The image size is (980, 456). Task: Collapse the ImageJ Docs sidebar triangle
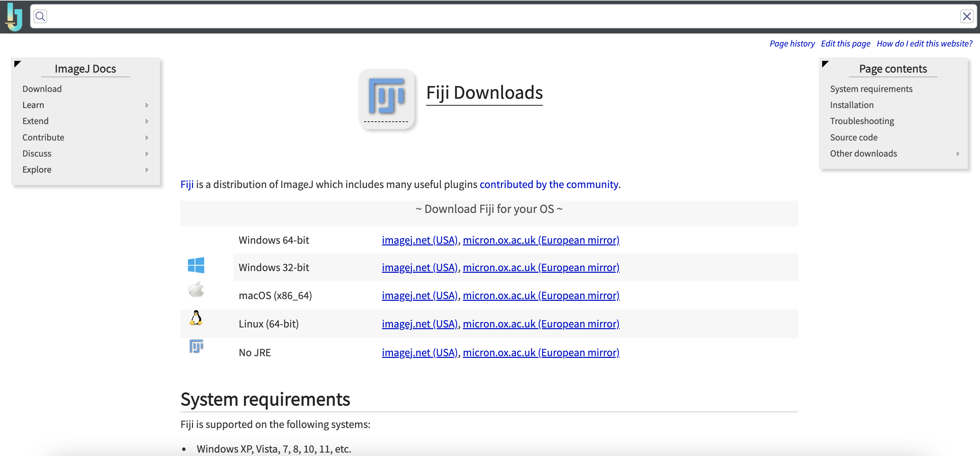click(17, 64)
